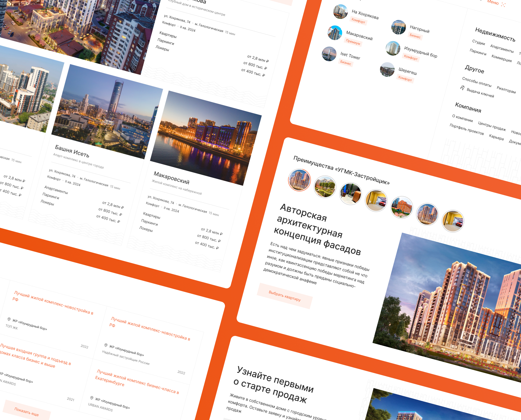Open the Центры продаж company link

pyautogui.click(x=492, y=126)
